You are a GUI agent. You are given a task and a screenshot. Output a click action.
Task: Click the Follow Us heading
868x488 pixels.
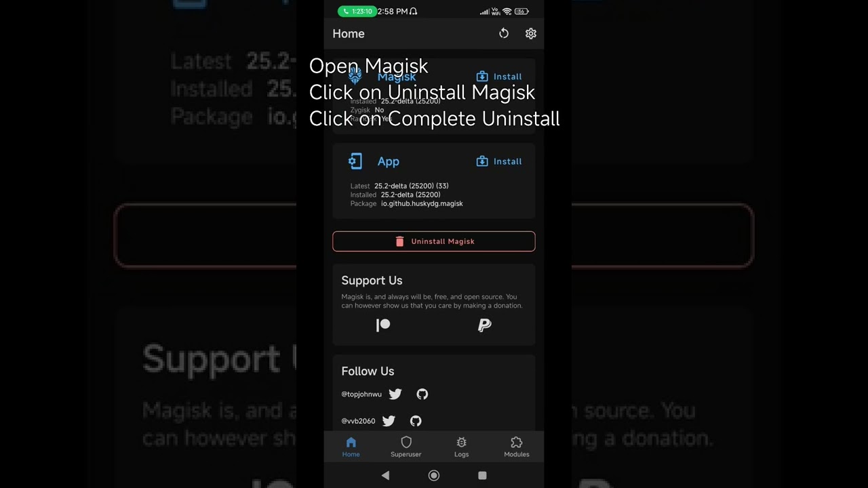(368, 371)
